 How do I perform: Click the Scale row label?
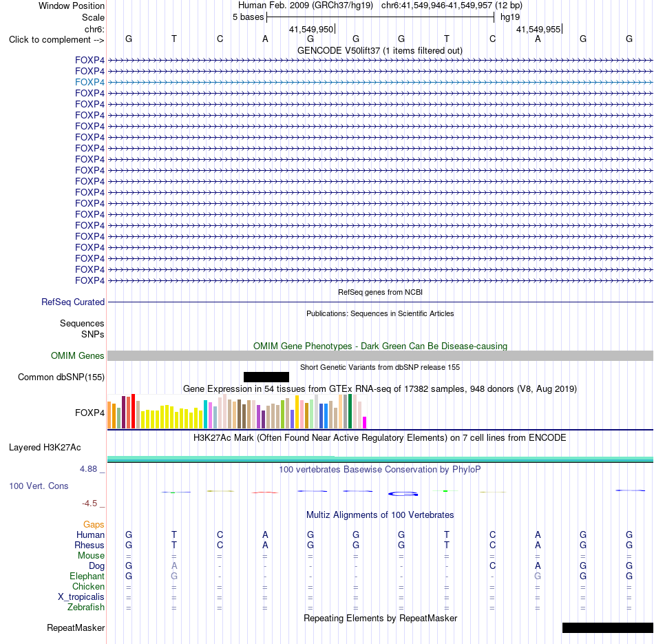[93, 17]
